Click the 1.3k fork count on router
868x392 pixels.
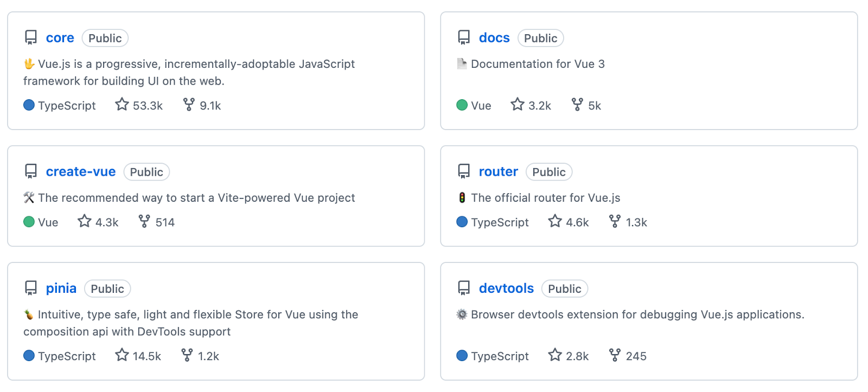[636, 222]
